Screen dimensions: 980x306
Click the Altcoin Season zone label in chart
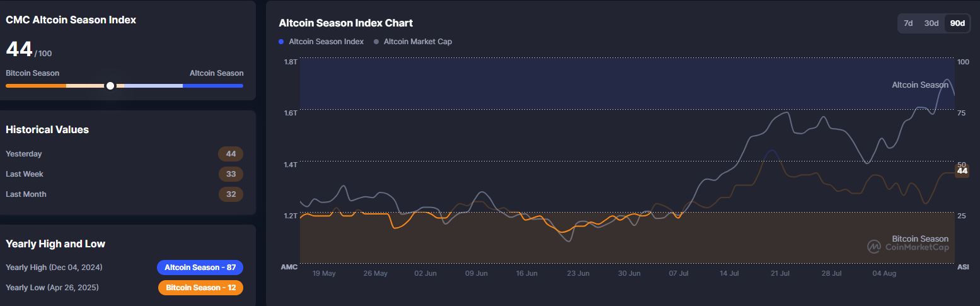click(920, 85)
